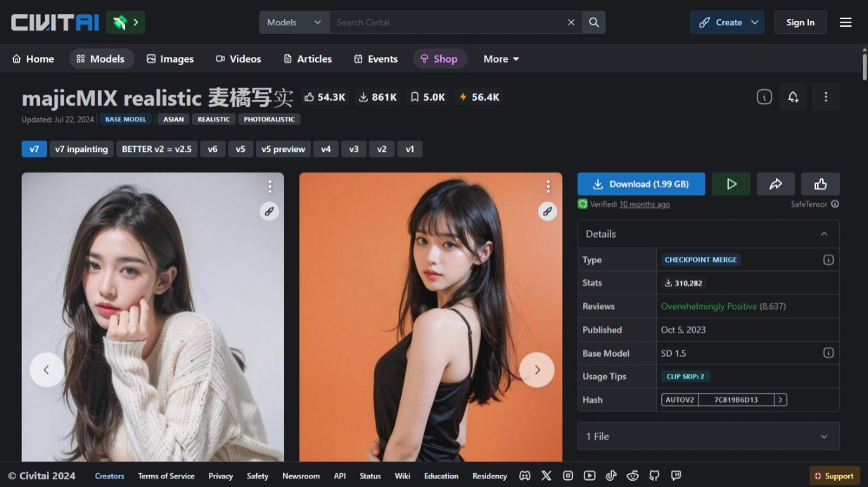Like the model with the thumbs up icon
The width and height of the screenshot is (868, 487).
coord(820,184)
